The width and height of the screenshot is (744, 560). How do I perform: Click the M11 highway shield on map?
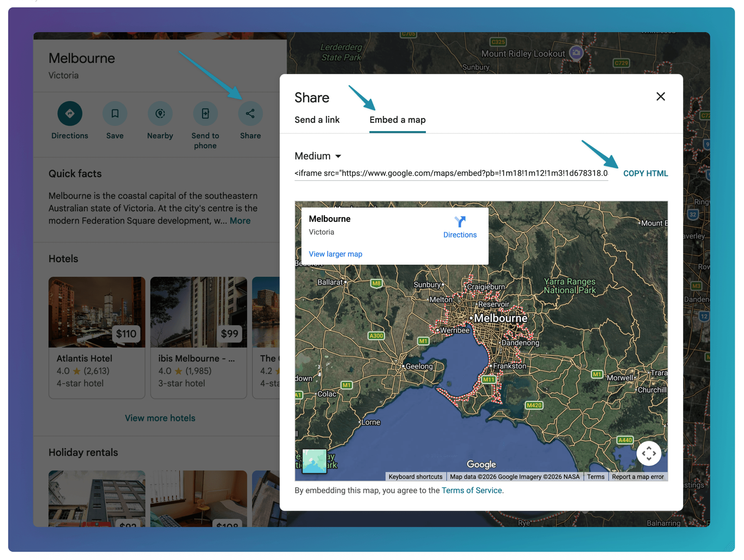pyautogui.click(x=489, y=379)
